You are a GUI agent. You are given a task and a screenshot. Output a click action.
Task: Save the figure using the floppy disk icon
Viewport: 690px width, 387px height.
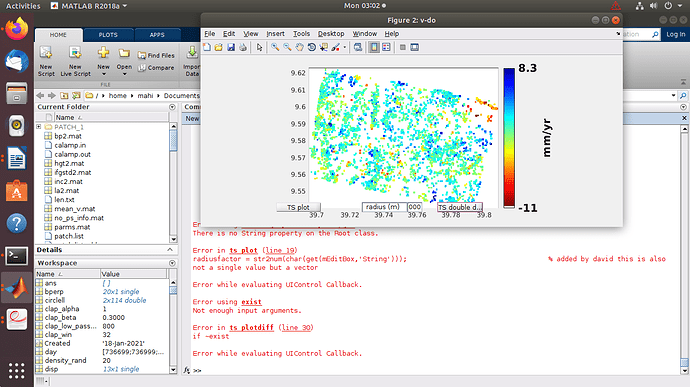(x=231, y=47)
